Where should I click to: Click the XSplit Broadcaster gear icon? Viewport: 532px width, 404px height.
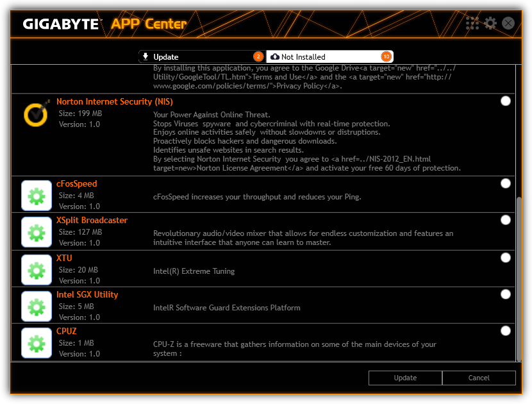(x=37, y=233)
